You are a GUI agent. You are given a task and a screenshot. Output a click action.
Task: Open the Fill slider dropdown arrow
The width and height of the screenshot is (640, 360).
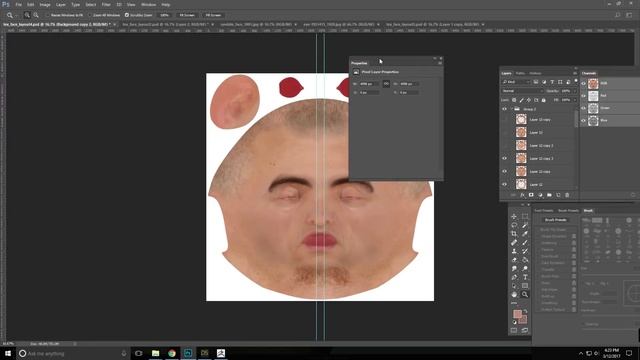click(x=575, y=100)
